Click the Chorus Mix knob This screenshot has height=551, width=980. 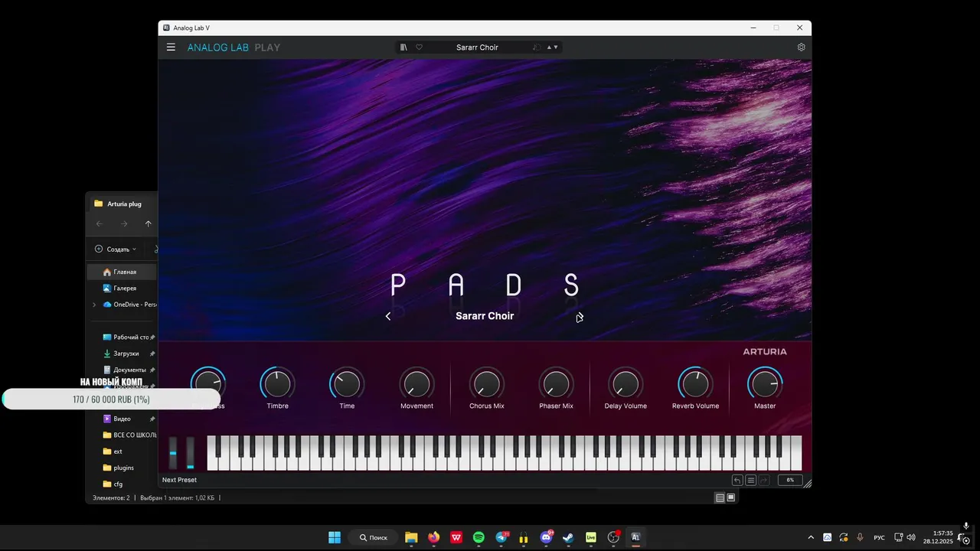(486, 384)
